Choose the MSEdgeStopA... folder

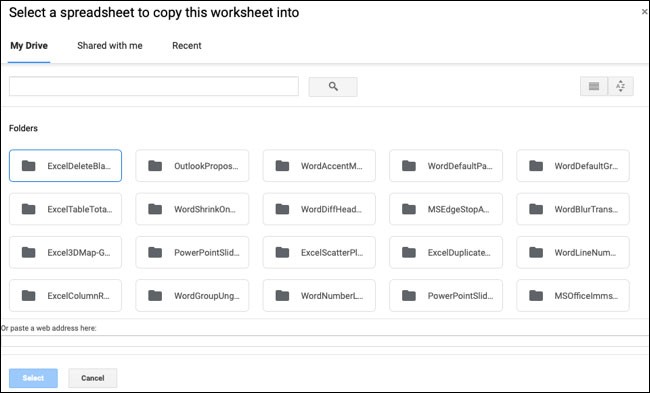pyautogui.click(x=446, y=209)
